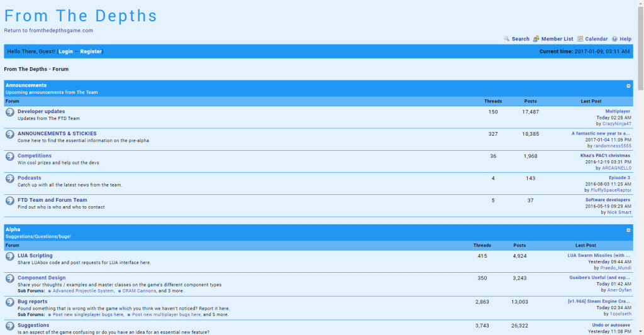This screenshot has height=335, width=644.
Task: Click bullet icon before Post new singleplayer bugs
Action: [49, 315]
